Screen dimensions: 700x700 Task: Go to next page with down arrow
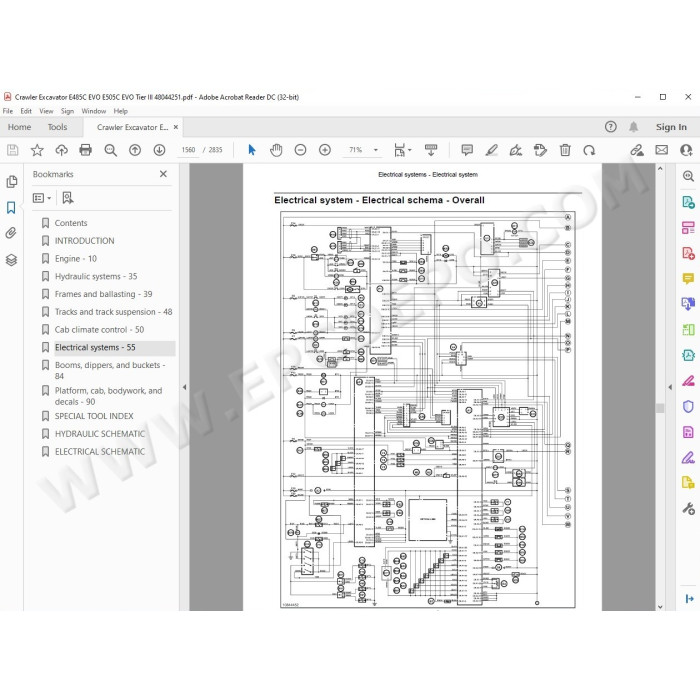point(159,150)
